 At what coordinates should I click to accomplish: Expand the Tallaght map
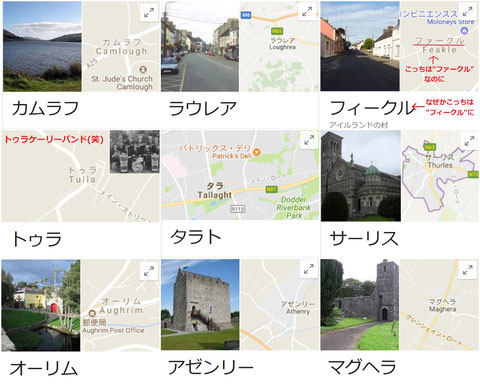[x=309, y=140]
